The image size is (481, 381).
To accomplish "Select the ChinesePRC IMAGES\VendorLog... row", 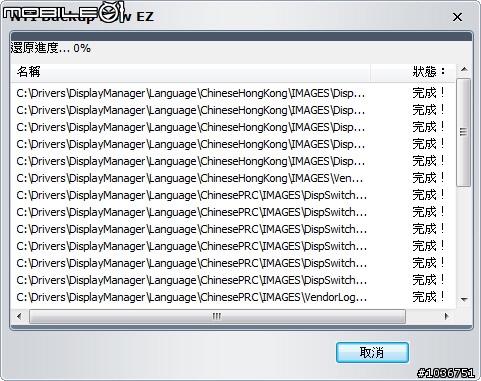I will 233,297.
